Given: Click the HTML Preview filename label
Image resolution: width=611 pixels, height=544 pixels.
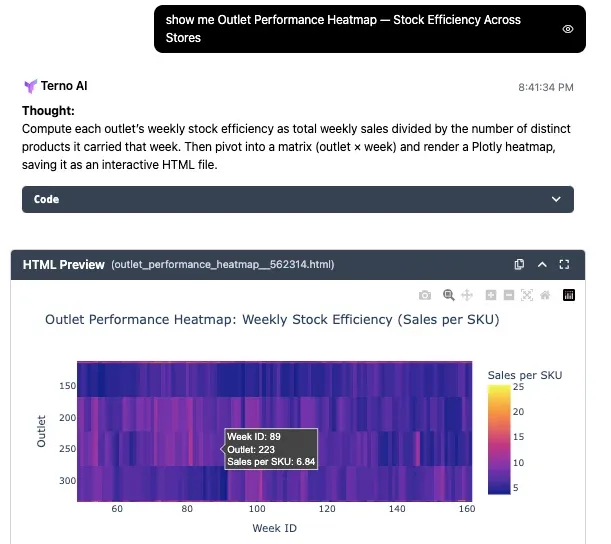Looking at the screenshot, I should tap(223, 265).
